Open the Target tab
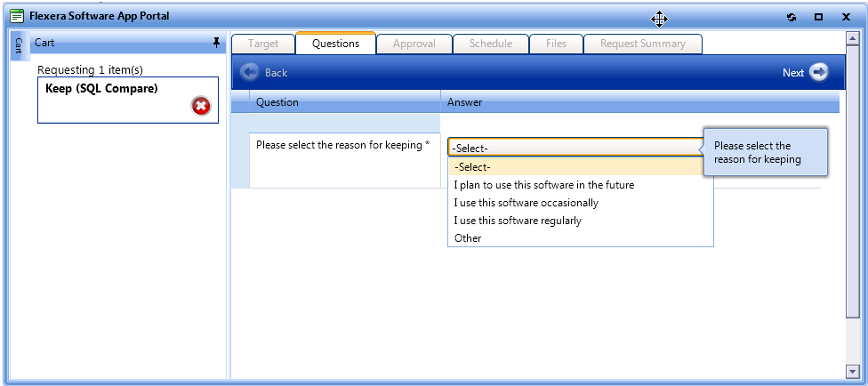 (263, 44)
